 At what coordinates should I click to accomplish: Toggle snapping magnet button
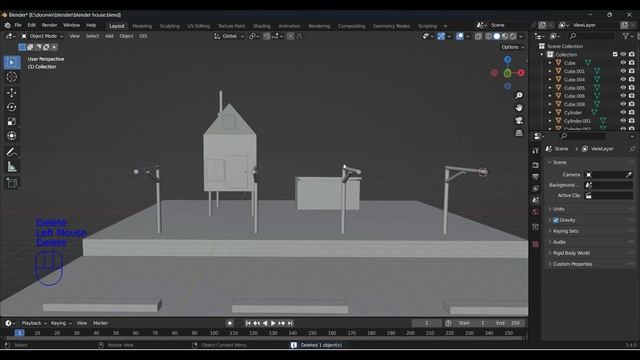266,36
